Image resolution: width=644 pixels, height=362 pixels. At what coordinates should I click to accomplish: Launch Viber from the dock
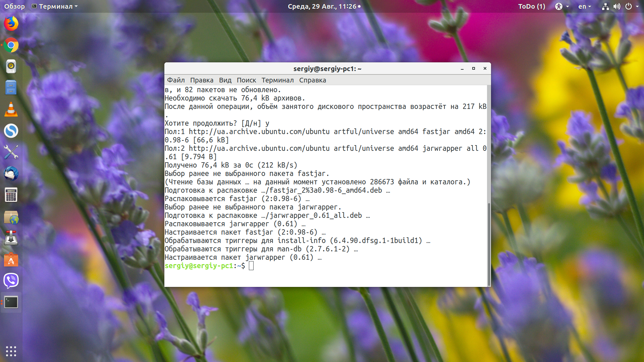[11, 281]
